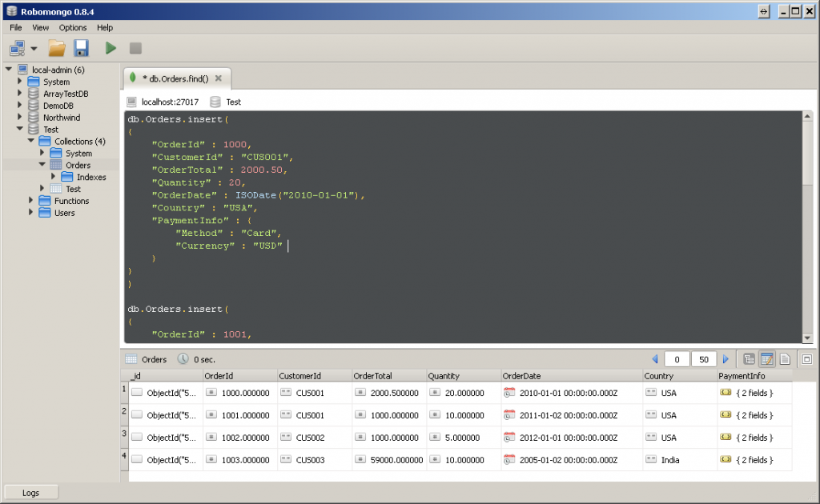Close the db.Orders.find() tab
Screen dimensions: 820x504
coord(219,78)
